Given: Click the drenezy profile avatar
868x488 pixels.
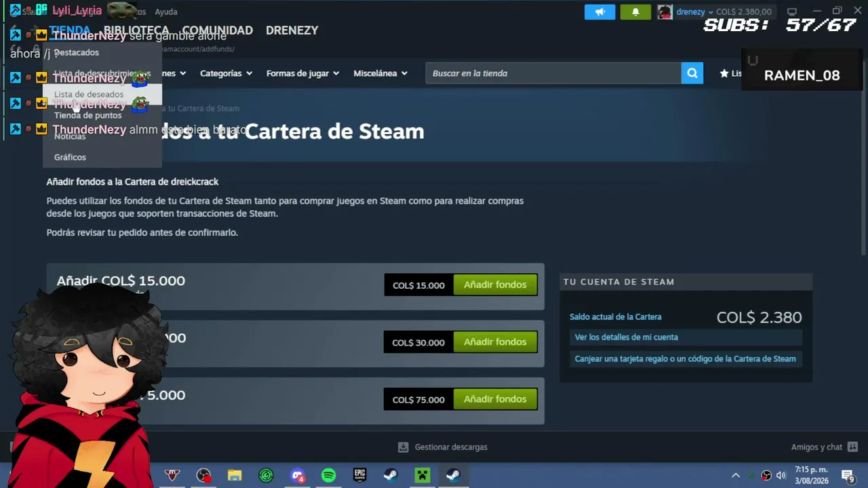Looking at the screenshot, I should (665, 12).
